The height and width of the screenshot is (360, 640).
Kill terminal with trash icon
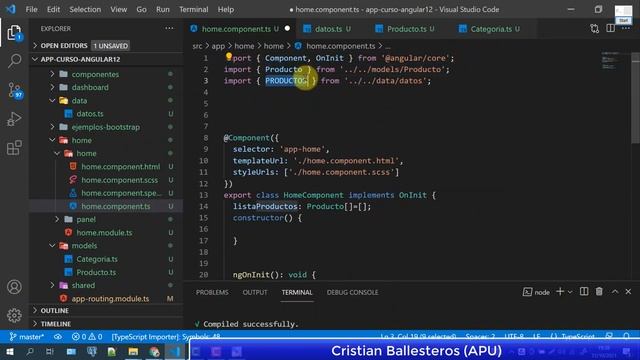599,291
